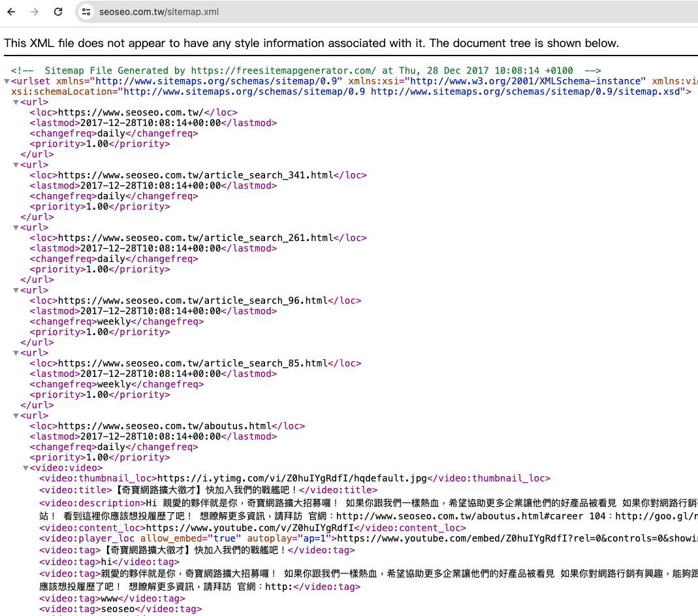698x616 pixels.
Task: Click the article_search_261.html loc URL text
Action: [196, 238]
